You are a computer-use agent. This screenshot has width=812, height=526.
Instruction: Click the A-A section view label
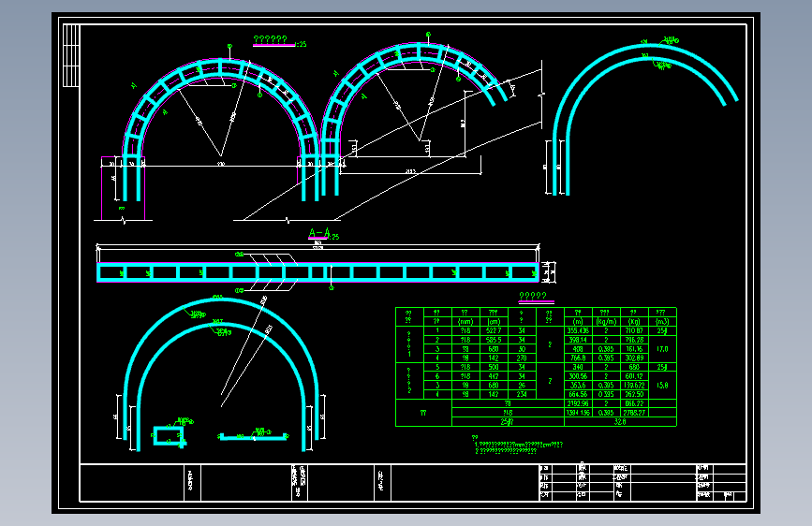point(318,233)
